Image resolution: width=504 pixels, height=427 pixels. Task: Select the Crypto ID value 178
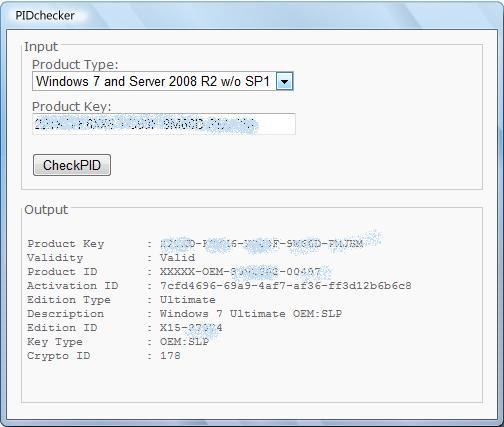170,356
